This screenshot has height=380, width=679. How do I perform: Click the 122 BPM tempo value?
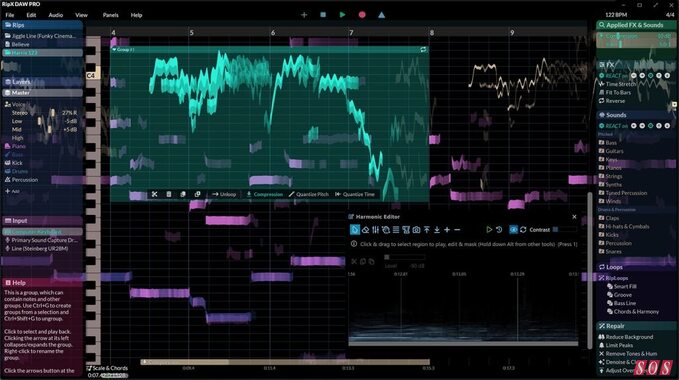pos(616,15)
